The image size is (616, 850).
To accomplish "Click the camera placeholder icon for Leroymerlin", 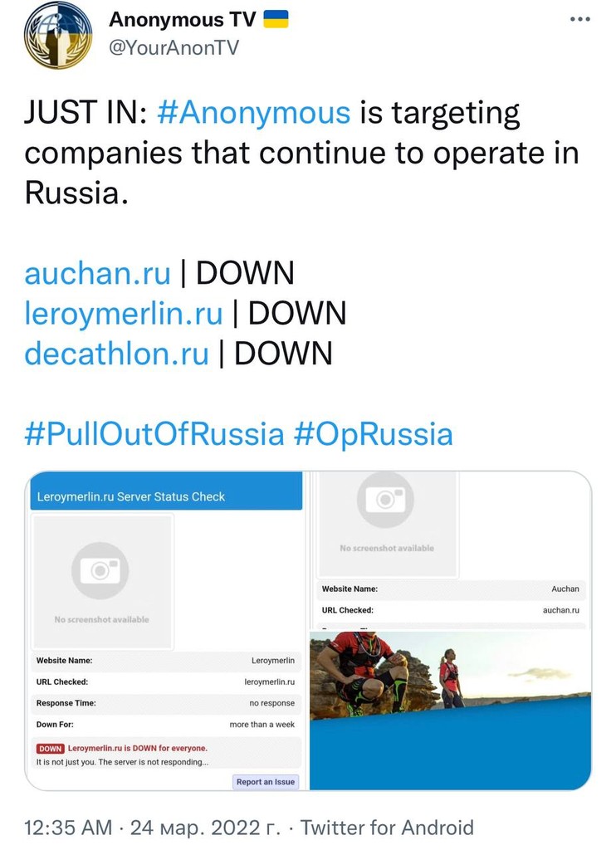I will coord(100,570).
